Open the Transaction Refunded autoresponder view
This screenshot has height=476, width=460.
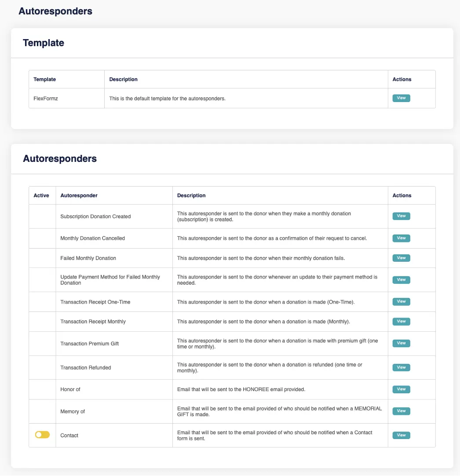click(401, 367)
